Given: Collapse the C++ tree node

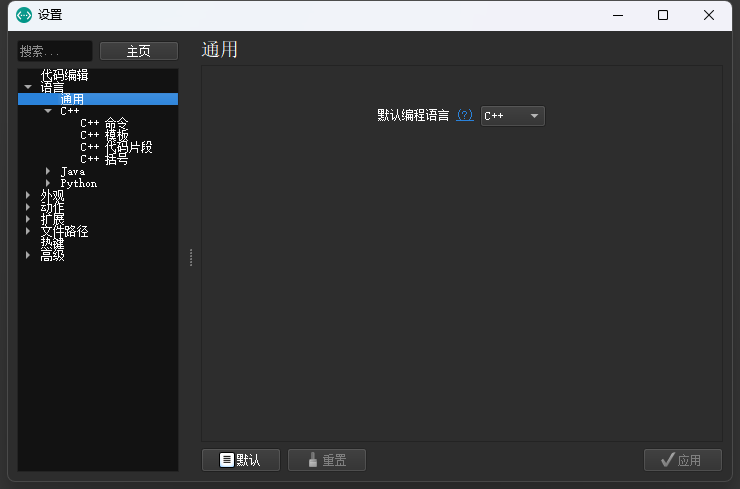Looking at the screenshot, I should click(x=48, y=112).
